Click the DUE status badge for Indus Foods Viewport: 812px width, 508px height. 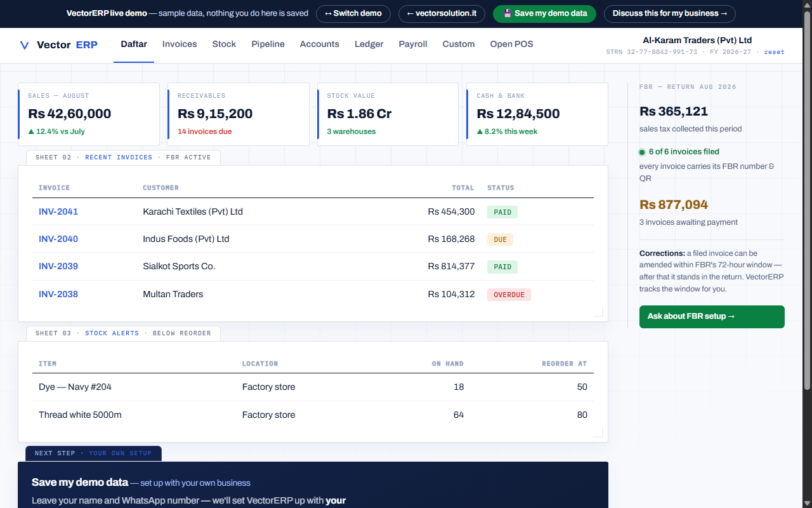pos(500,239)
